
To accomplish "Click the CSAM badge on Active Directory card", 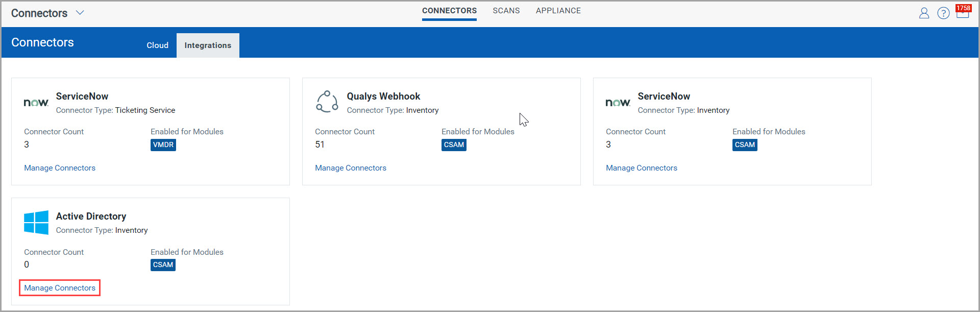I will click(x=163, y=265).
